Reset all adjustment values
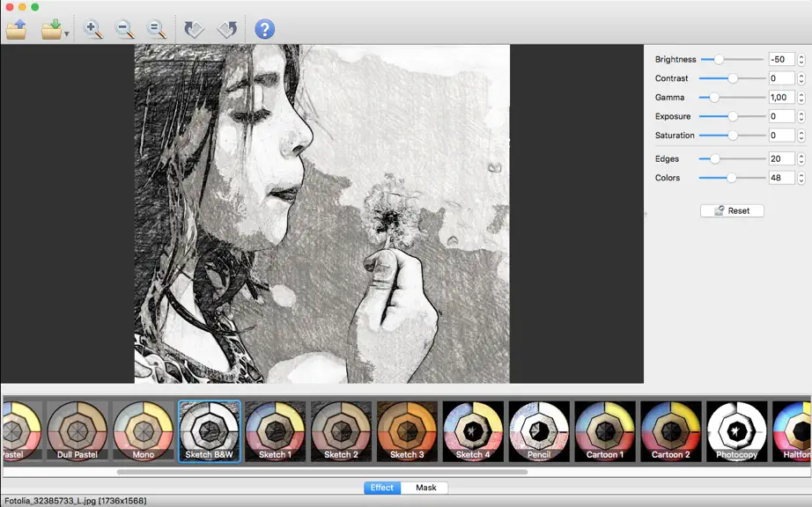Screen dimensions: 812x507 pyautogui.click(x=732, y=210)
